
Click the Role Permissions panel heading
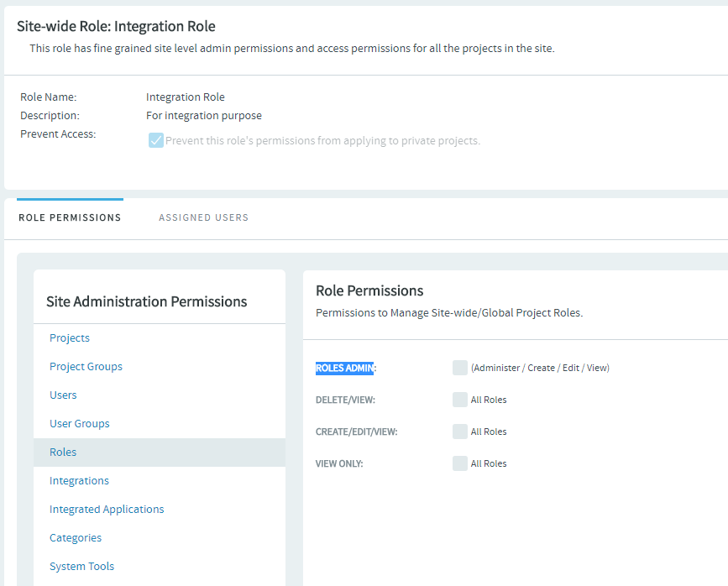click(369, 290)
